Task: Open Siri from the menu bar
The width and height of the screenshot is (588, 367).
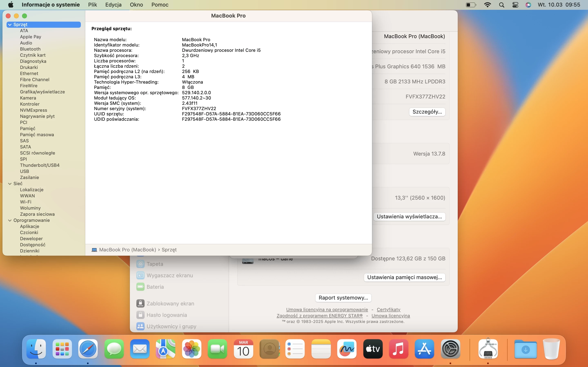Action: (x=528, y=5)
